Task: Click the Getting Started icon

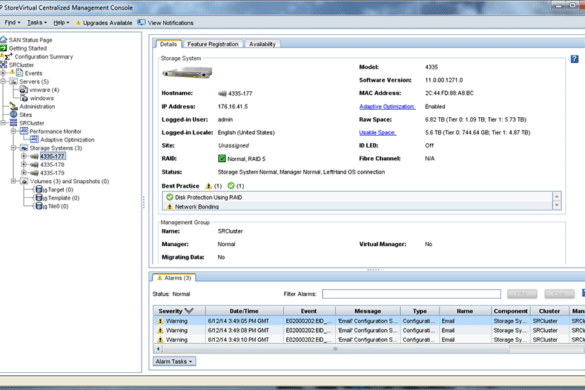Action: [x=4, y=48]
